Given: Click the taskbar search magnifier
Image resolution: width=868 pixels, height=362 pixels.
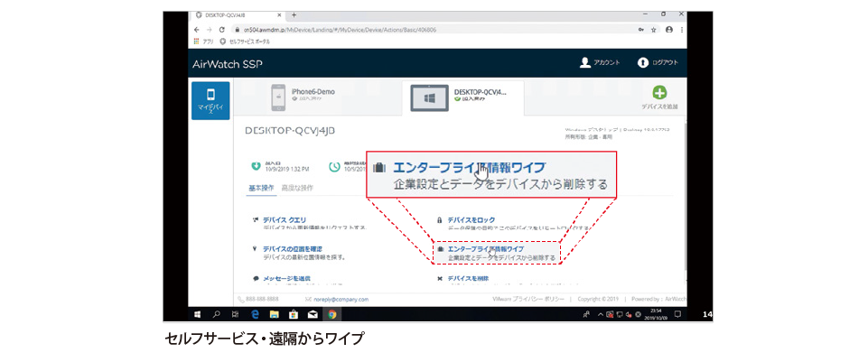Looking at the screenshot, I should tap(217, 314).
